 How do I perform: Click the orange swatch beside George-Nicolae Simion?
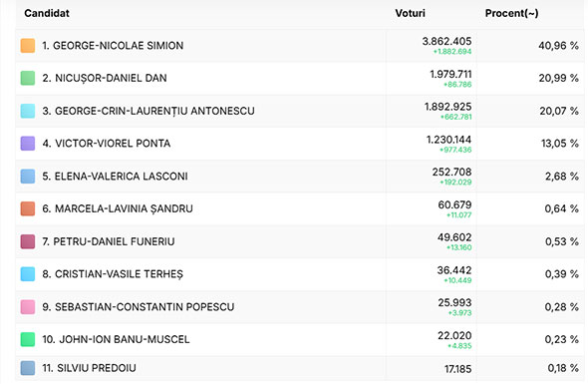click(28, 46)
